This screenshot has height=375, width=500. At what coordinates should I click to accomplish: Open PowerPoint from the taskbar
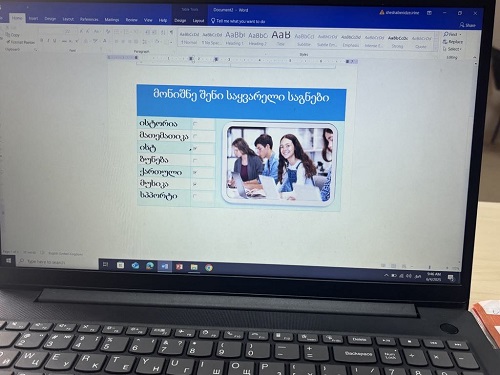(179, 267)
